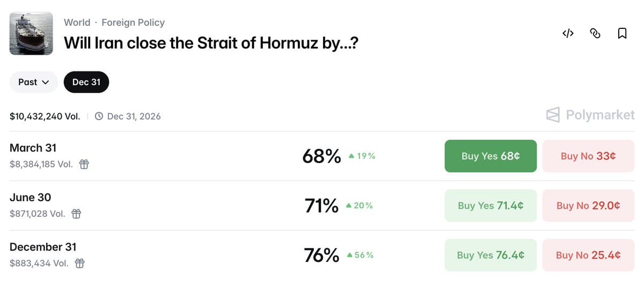Click the clock icon beside Dec 31, 2026

pos(99,116)
